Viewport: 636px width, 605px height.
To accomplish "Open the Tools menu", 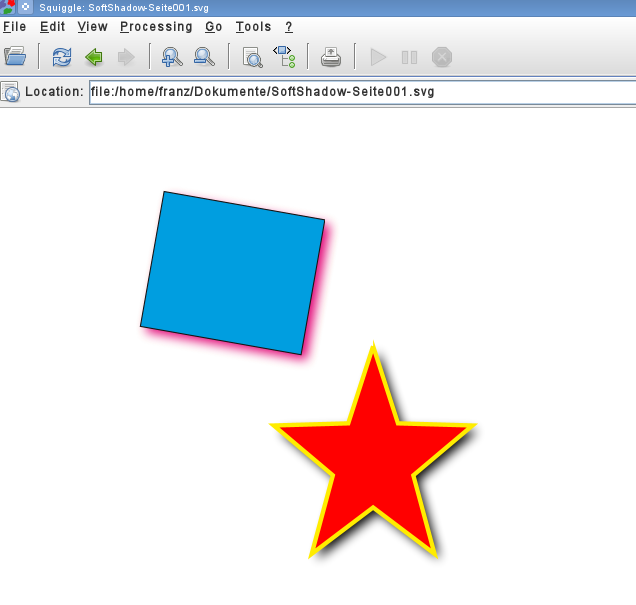I will [253, 27].
